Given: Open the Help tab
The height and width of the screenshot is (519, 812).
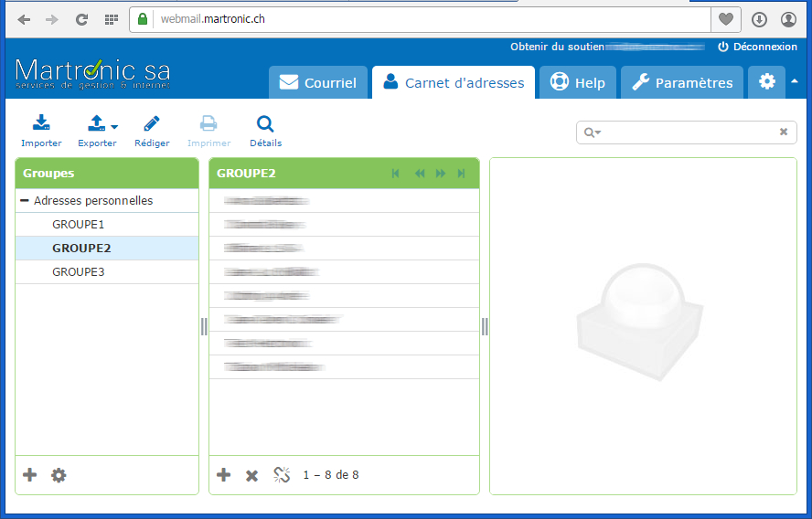Looking at the screenshot, I should tap(577, 83).
